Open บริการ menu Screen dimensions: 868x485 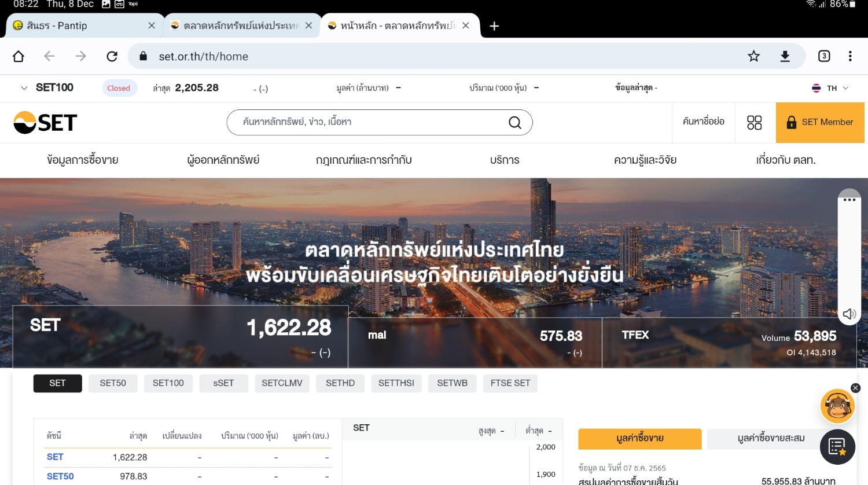(505, 160)
